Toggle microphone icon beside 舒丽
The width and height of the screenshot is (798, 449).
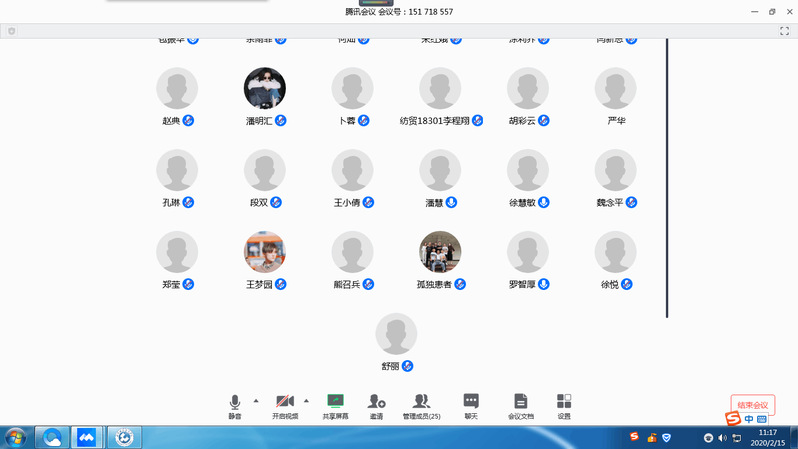click(x=408, y=366)
